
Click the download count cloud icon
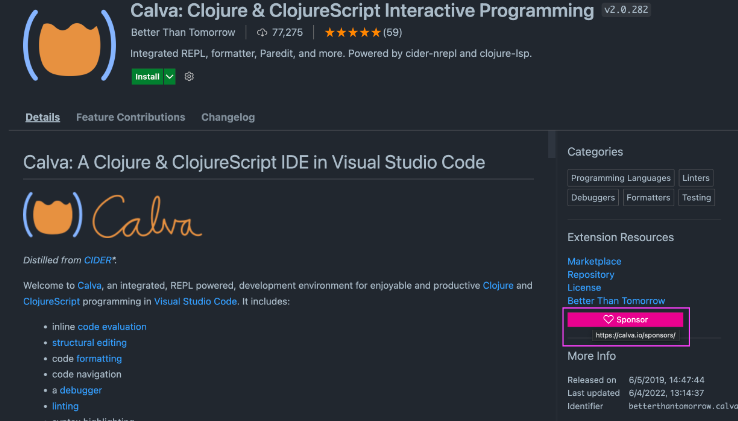pyautogui.click(x=262, y=32)
